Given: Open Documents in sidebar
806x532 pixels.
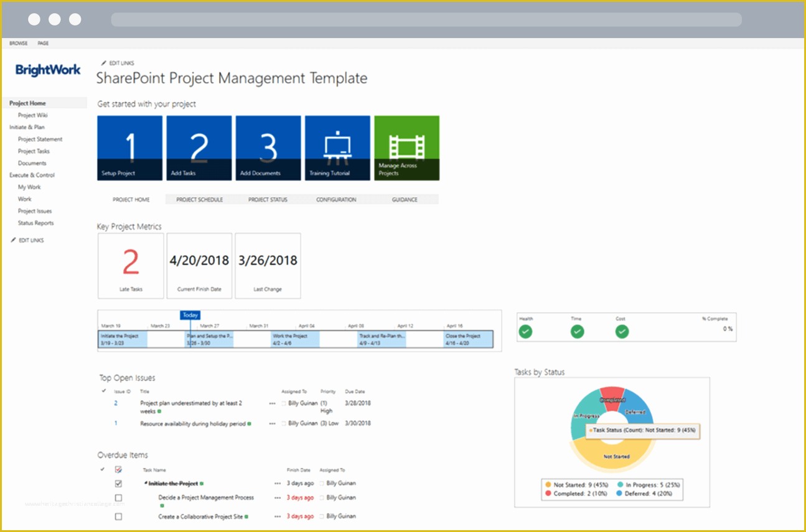Looking at the screenshot, I should pos(32,163).
